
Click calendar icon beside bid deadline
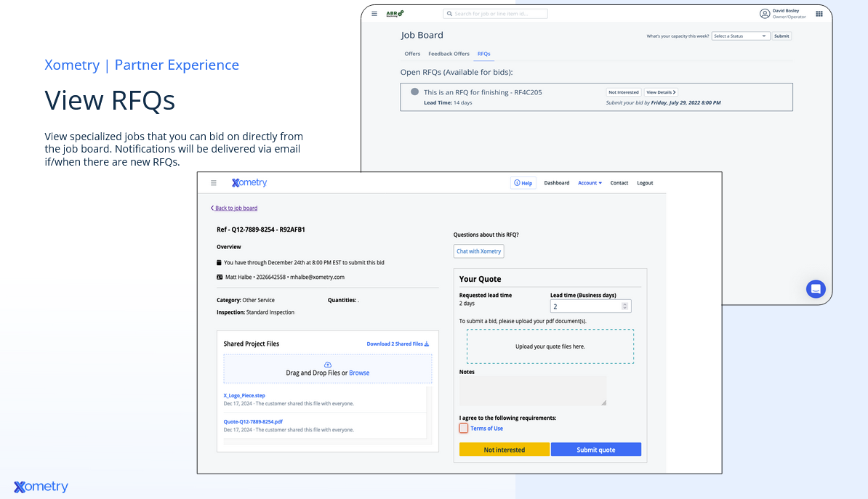[219, 263]
